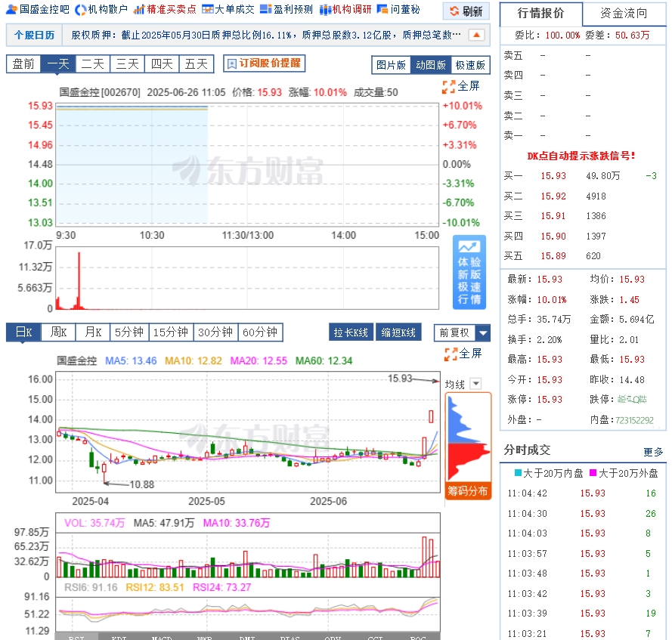Select the 二天 two-day tab
This screenshot has height=640, width=672.
click(x=93, y=64)
